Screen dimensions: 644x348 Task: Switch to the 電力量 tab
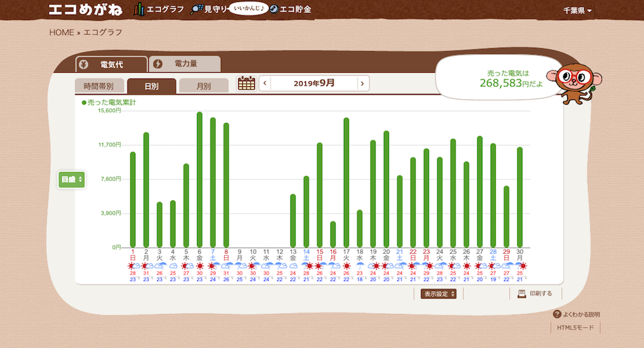pyautogui.click(x=185, y=64)
